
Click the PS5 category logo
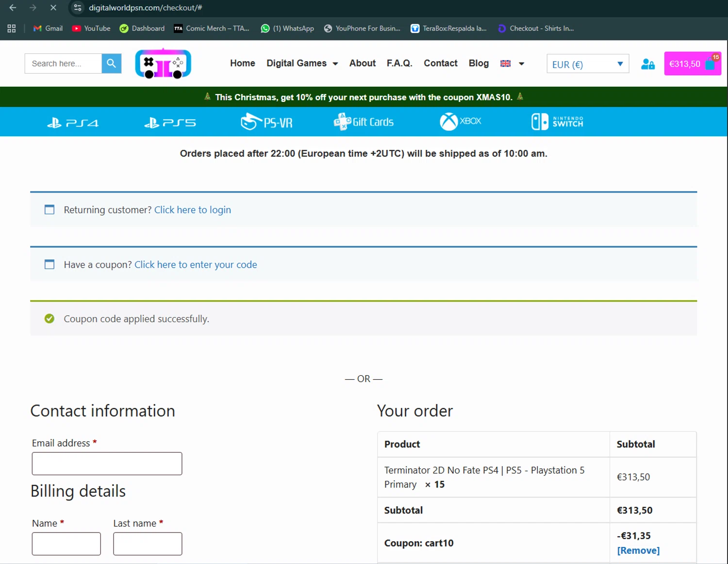coord(170,123)
